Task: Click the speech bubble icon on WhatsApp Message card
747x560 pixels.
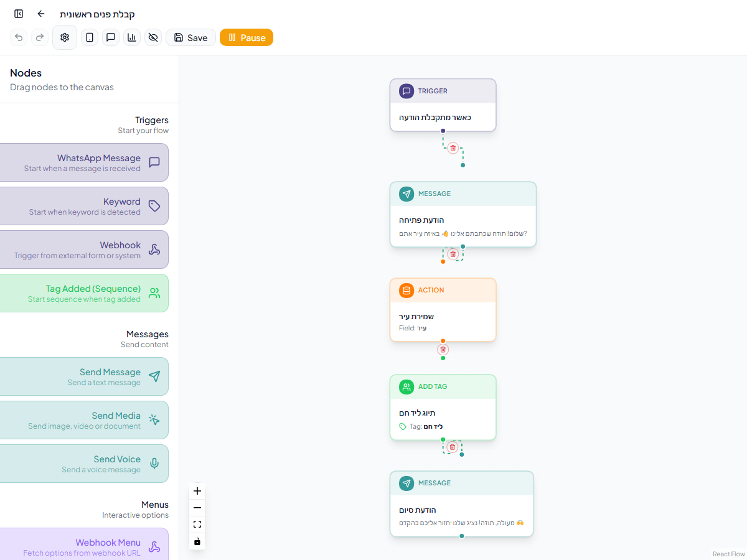Action: [154, 162]
